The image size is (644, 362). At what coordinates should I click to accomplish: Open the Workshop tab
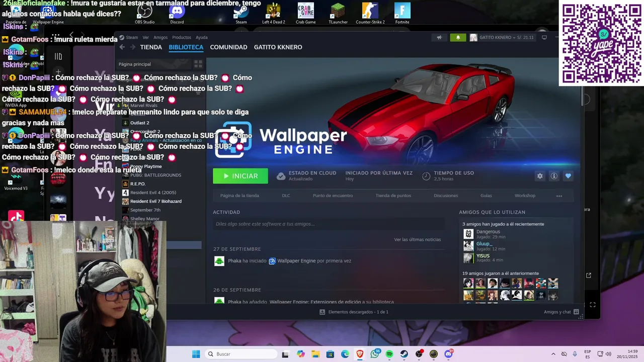tap(525, 196)
